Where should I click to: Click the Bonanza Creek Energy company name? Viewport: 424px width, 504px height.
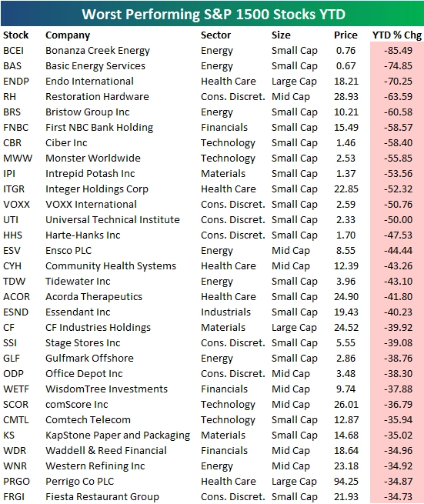click(x=98, y=51)
